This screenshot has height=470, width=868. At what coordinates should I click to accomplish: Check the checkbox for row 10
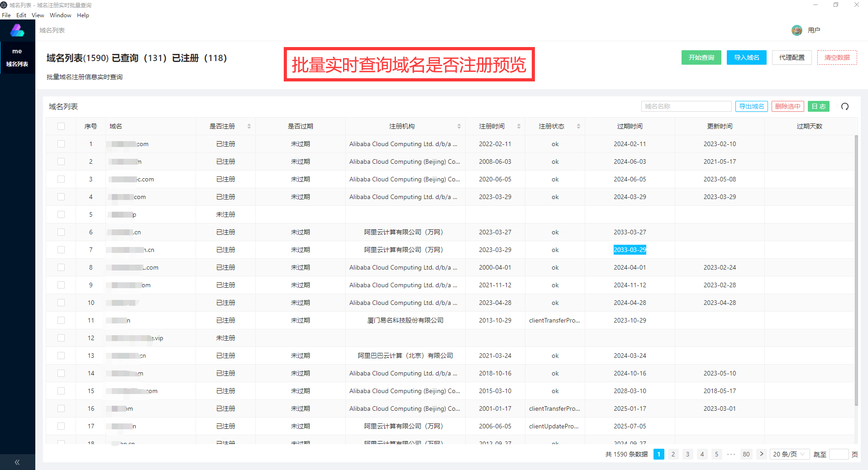pos(61,303)
